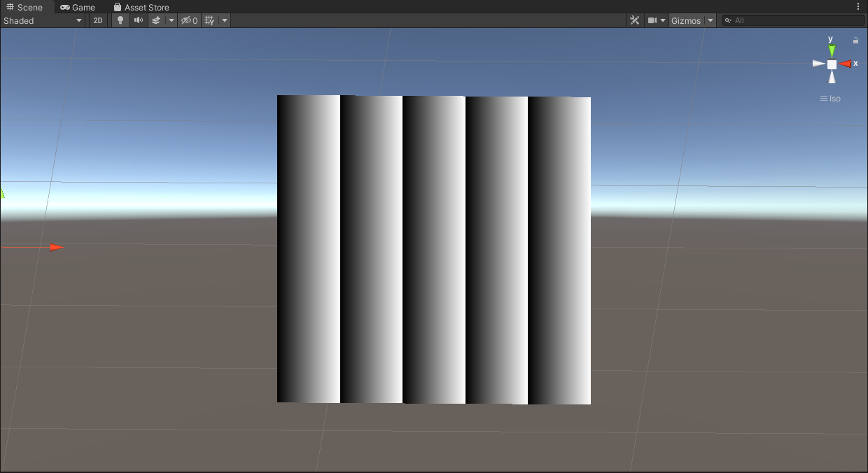Viewport: 868px width, 473px height.
Task: Click the scene camera icon
Action: coord(652,20)
